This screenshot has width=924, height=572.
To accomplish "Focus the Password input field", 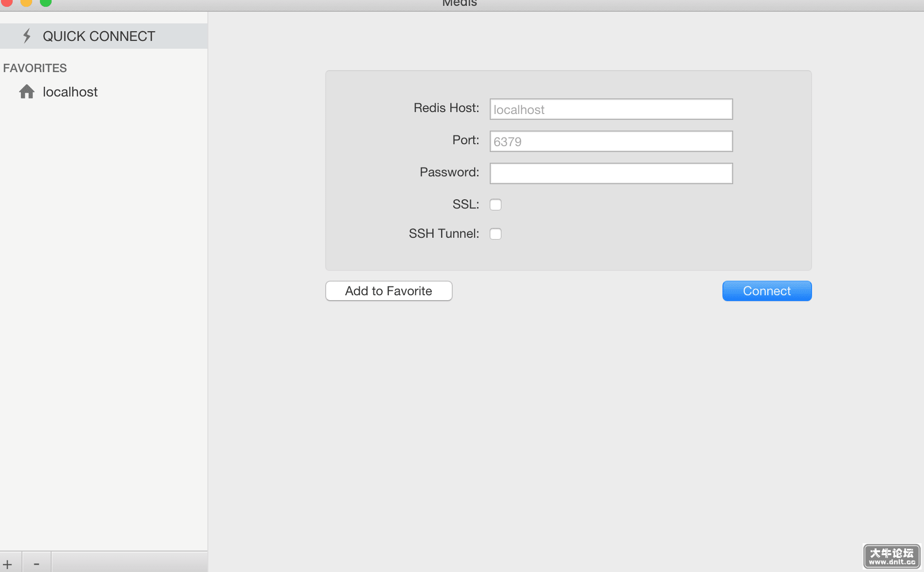I will coord(611,173).
